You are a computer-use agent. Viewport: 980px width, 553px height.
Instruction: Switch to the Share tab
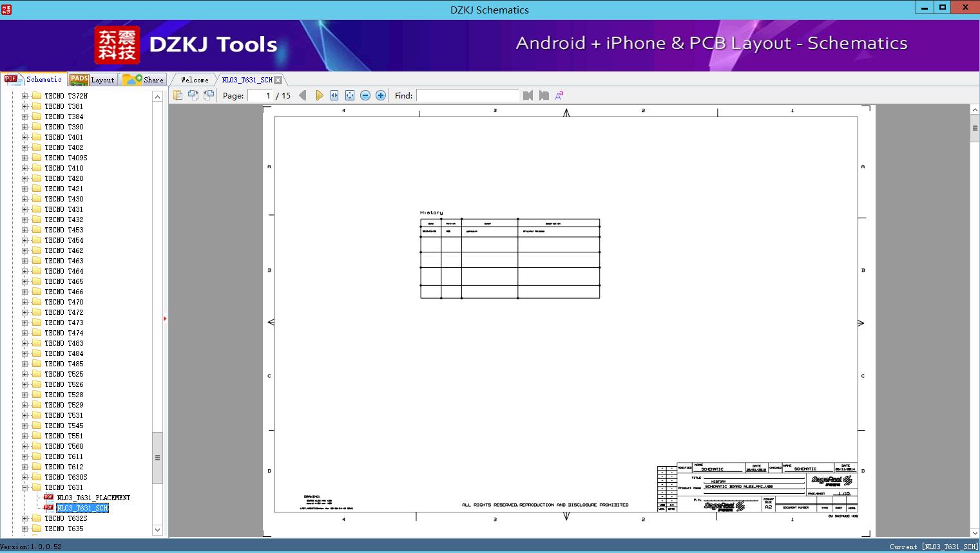point(143,80)
